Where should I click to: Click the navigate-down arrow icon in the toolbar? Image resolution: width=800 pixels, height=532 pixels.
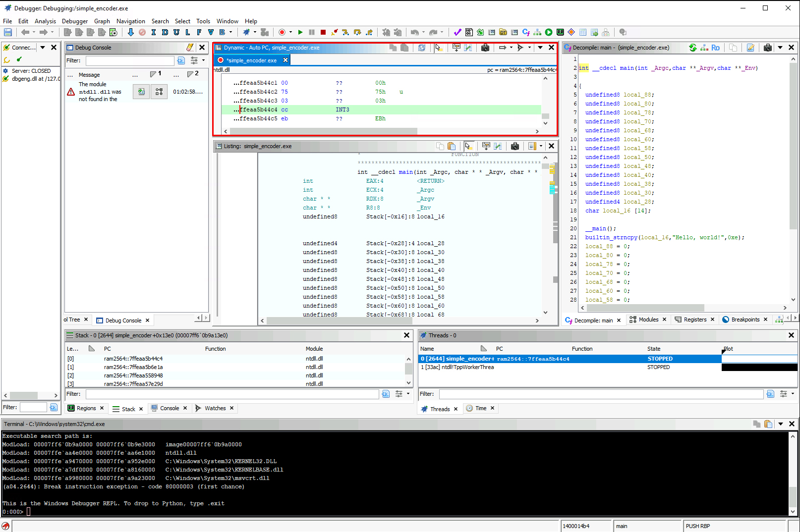click(x=130, y=32)
